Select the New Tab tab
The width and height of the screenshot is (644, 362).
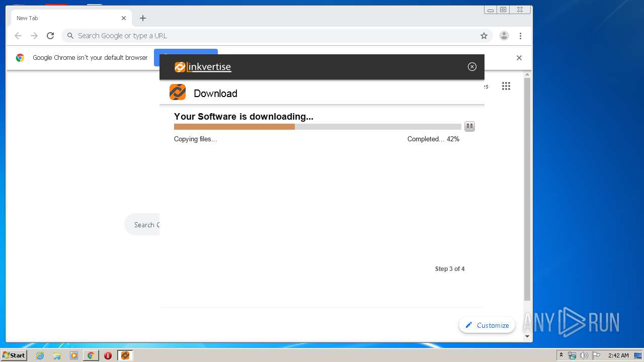pyautogui.click(x=71, y=18)
